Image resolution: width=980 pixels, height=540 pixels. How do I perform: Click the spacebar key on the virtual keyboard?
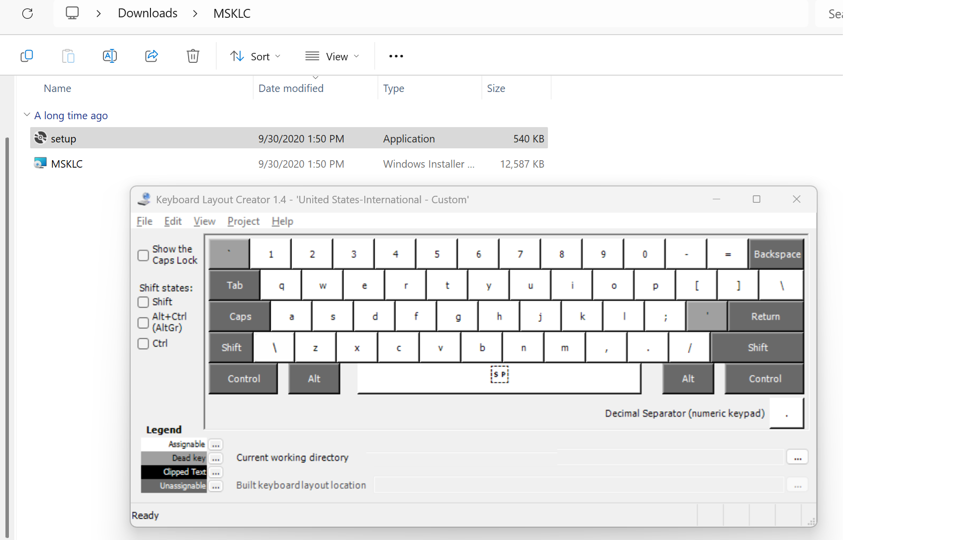coord(499,378)
